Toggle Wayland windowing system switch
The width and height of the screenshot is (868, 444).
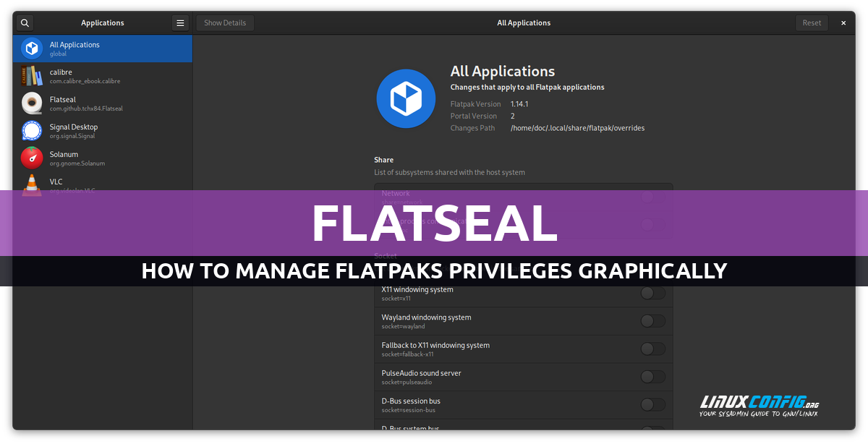pyautogui.click(x=652, y=321)
